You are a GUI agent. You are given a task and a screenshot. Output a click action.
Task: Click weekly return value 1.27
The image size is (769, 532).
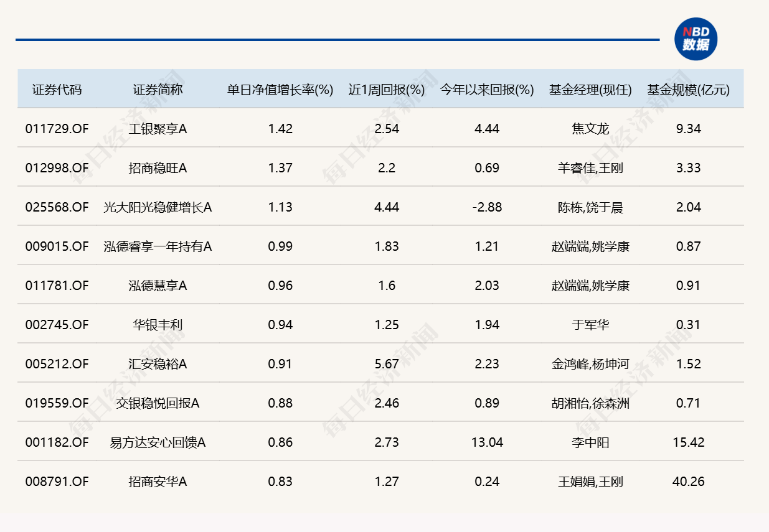click(x=387, y=482)
